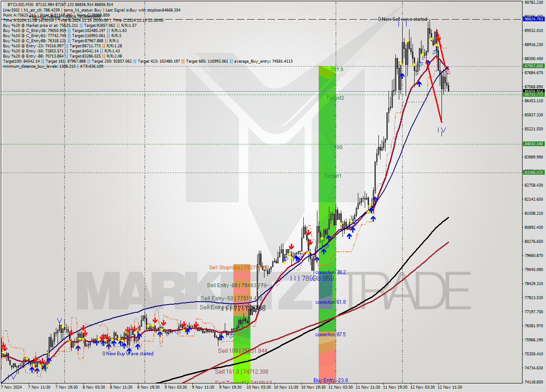546x392 pixels.
Task: Click the Target1 label on green bar
Action: (332, 176)
